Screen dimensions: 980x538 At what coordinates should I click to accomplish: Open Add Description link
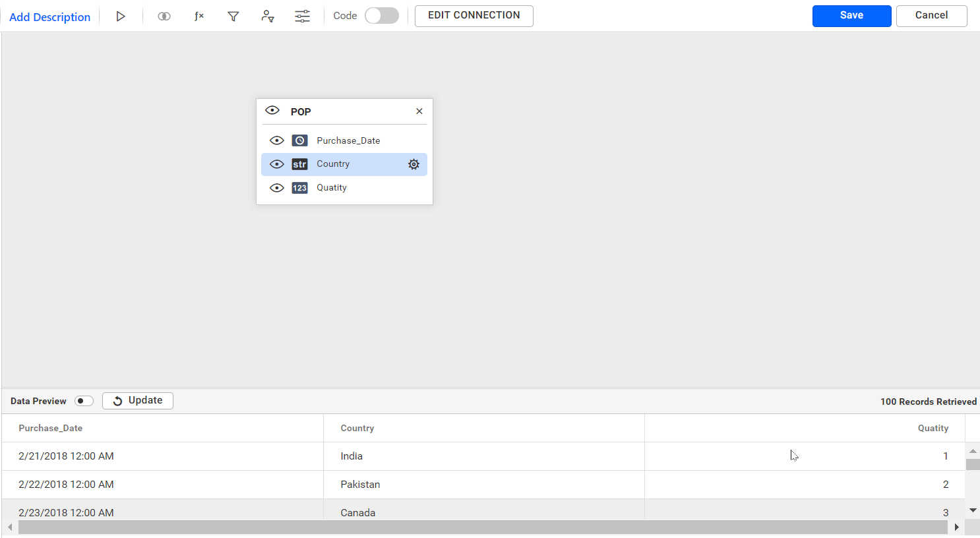[x=49, y=16]
